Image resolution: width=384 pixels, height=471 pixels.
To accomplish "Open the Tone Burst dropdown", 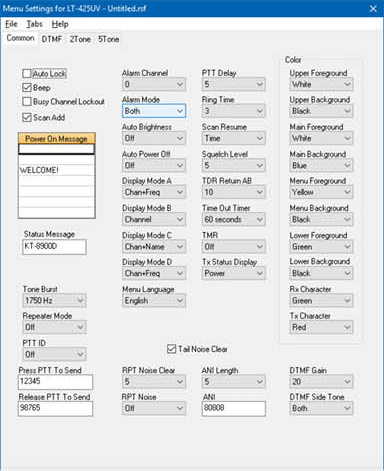I will tap(54, 301).
